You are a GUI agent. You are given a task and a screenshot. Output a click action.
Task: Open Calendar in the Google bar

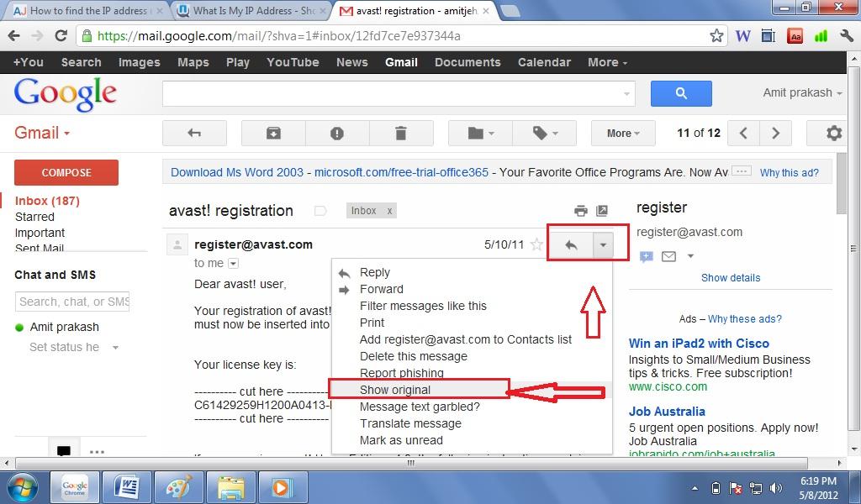pyautogui.click(x=544, y=62)
